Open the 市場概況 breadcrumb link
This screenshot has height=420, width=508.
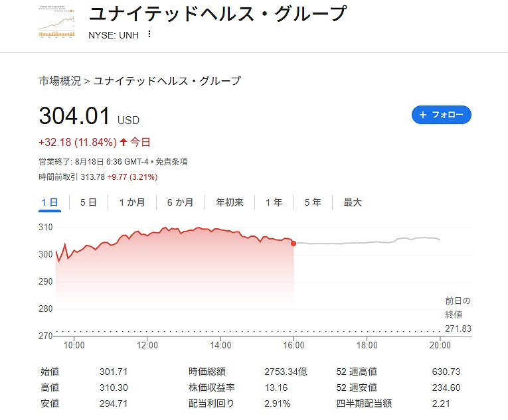click(60, 81)
